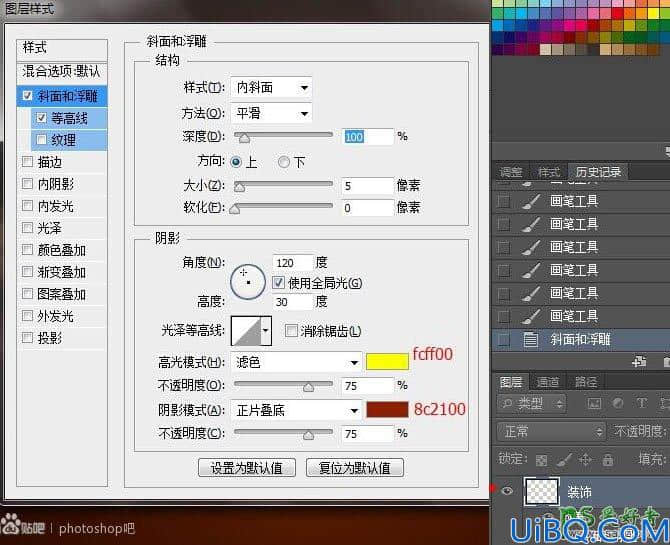
Task: Open the layer blend mode dropdown 正常
Action: (x=552, y=431)
